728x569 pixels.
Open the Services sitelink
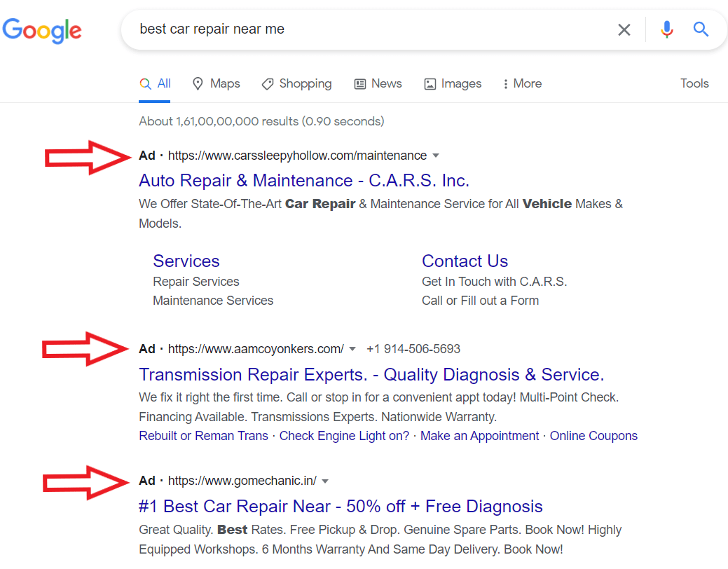coord(186,261)
